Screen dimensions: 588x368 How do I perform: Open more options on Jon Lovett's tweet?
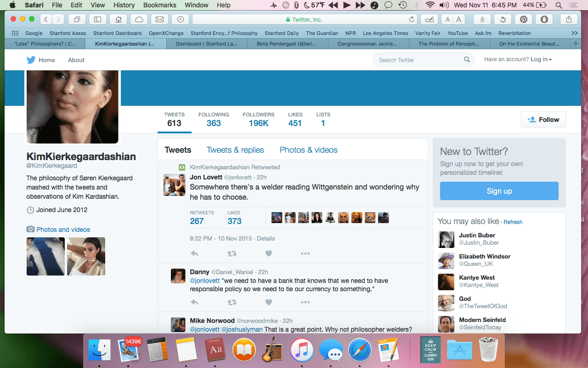(305, 253)
